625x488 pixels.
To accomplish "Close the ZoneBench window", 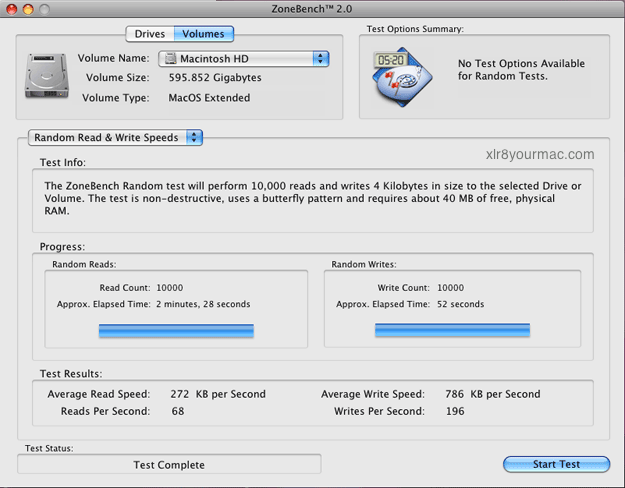I will 12,9.
